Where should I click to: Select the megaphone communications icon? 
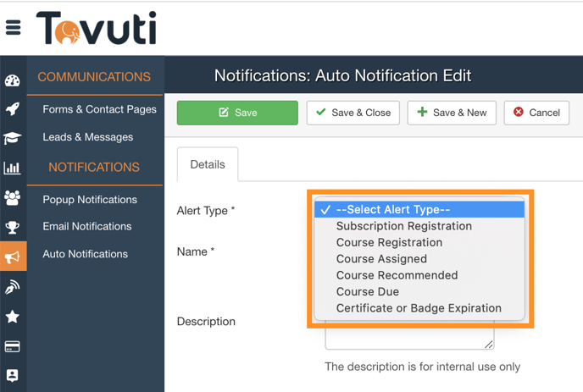click(x=13, y=257)
